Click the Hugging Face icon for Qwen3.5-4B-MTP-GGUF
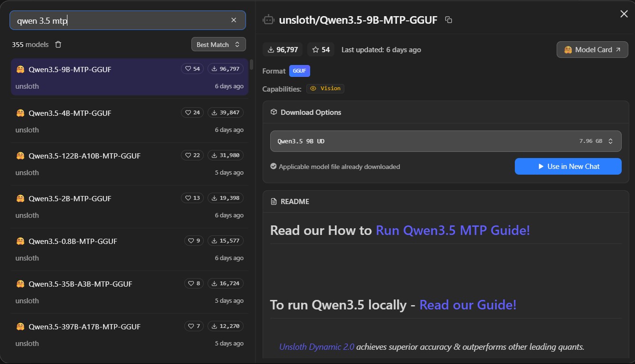The height and width of the screenshot is (364, 635). [20, 113]
